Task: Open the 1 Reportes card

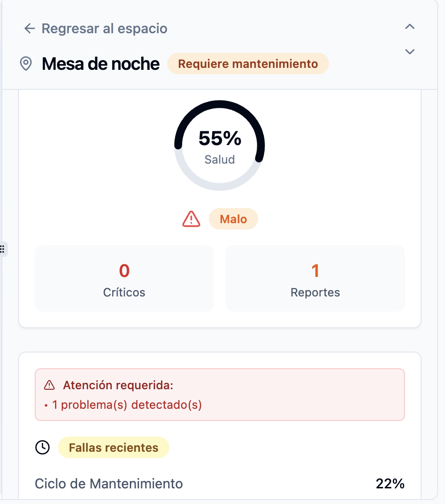Action: [x=315, y=278]
